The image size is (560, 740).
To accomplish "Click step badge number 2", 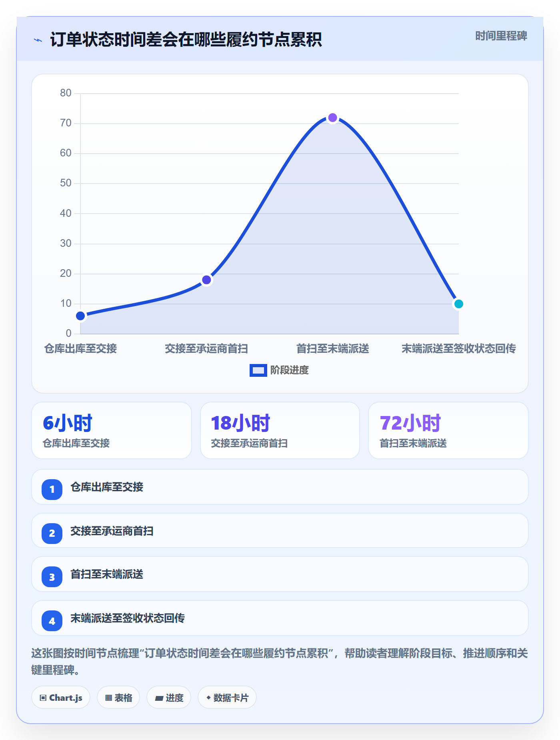I will pyautogui.click(x=52, y=533).
